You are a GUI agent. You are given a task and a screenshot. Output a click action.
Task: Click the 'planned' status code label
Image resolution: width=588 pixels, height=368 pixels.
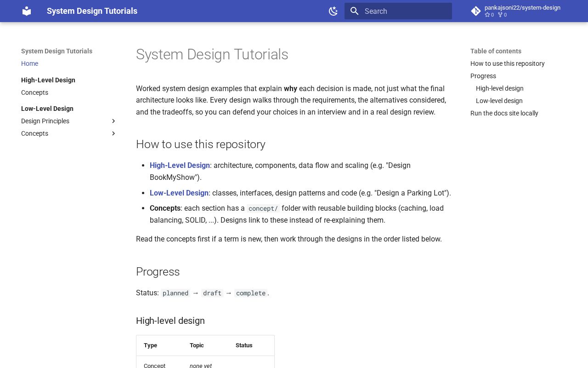[x=175, y=293]
